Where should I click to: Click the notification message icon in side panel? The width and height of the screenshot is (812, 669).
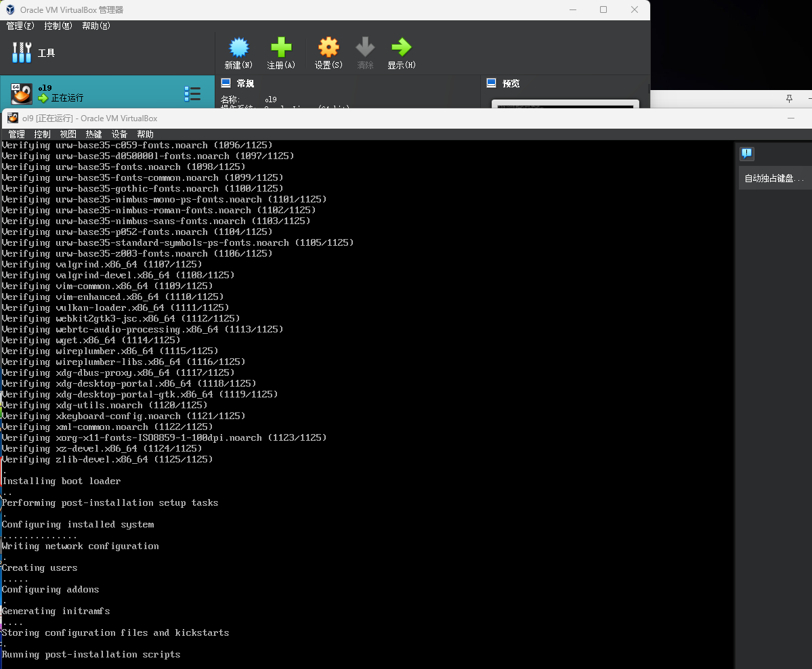(747, 153)
